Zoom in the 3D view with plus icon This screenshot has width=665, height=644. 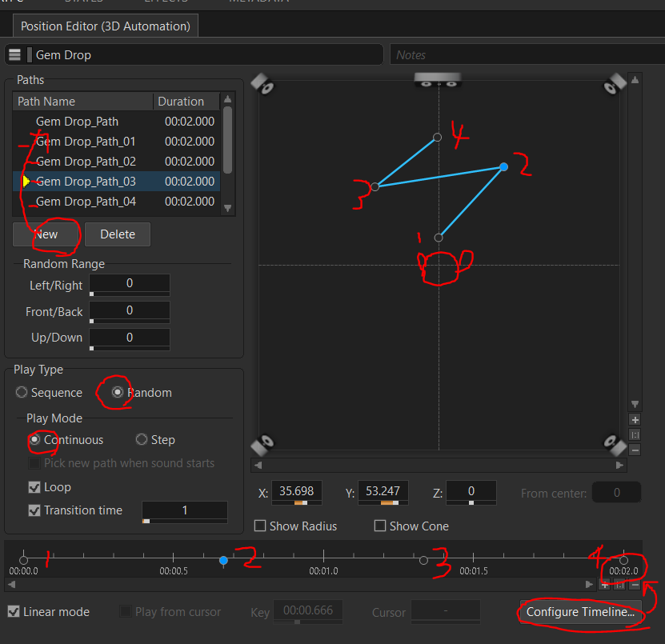coord(635,420)
